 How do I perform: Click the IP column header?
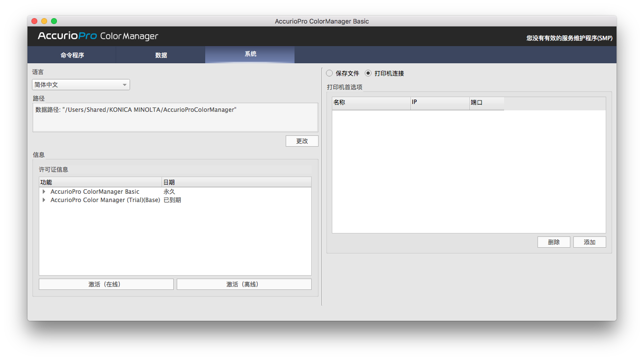tap(440, 103)
